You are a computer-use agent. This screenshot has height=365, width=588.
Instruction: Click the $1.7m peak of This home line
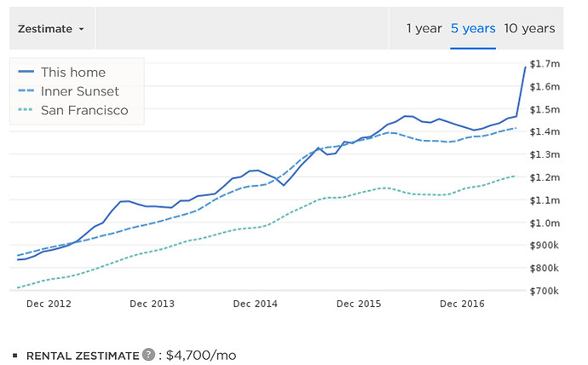[525, 67]
